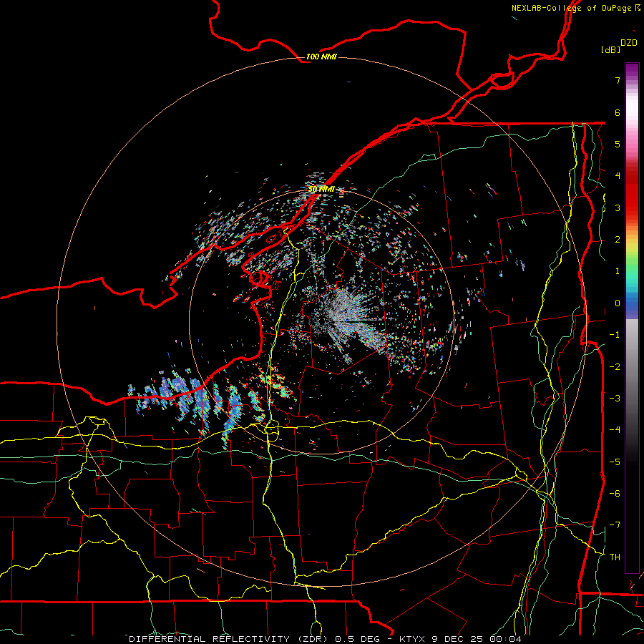The width and height of the screenshot is (644, 644).
Task: Click the 50 NMI range ring label
Action: (321, 189)
